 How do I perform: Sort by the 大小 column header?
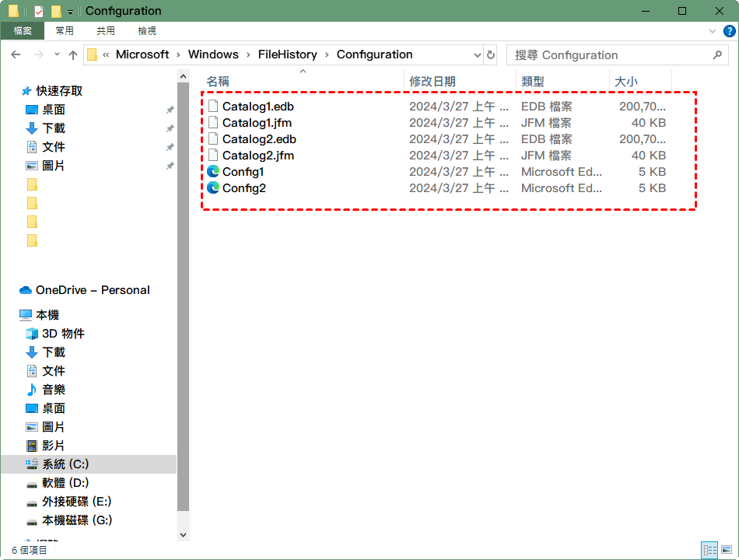point(640,81)
